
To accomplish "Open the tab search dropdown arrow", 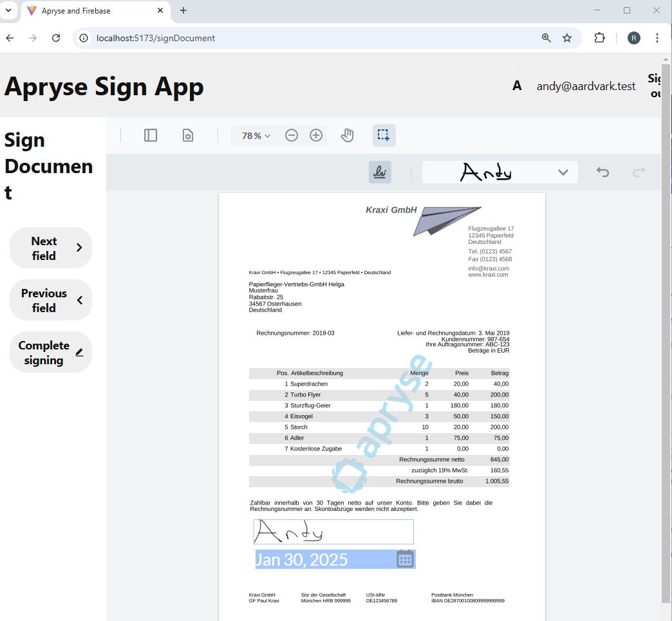I will point(8,10).
